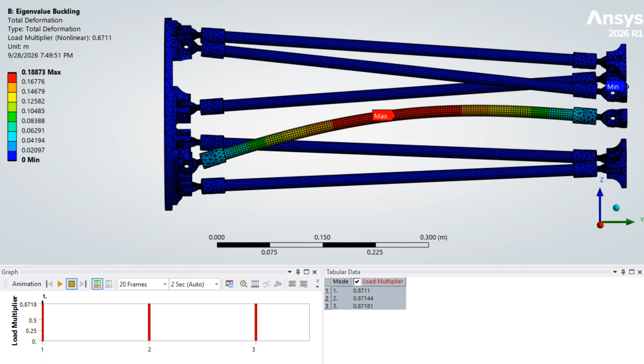Go to previous animation frame
The image size is (644, 364).
point(49,284)
